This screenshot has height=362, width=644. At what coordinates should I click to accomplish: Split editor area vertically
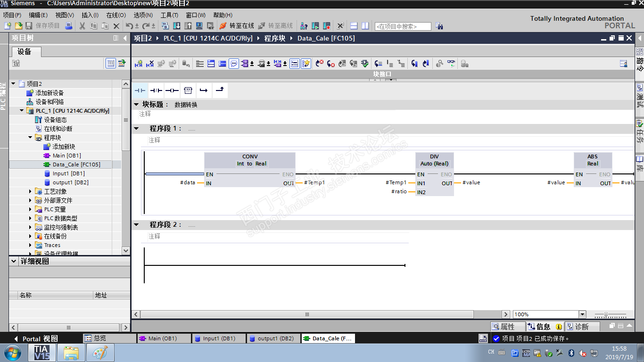(x=365, y=25)
